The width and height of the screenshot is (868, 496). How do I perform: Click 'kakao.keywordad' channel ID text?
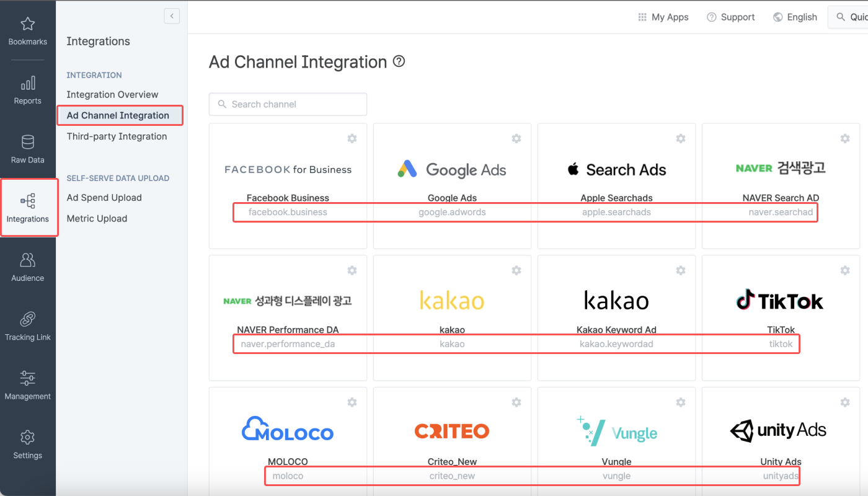616,343
